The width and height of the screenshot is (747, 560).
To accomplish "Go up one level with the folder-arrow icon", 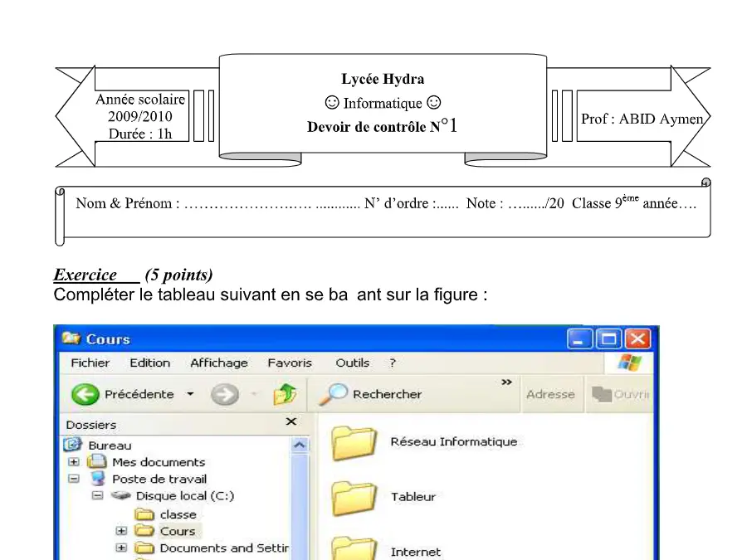I will 285,394.
